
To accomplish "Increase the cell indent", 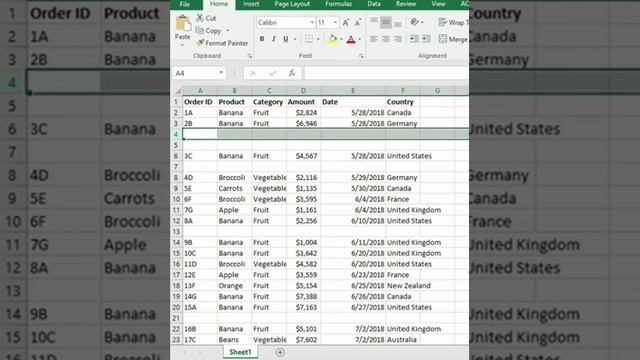I will click(x=426, y=39).
